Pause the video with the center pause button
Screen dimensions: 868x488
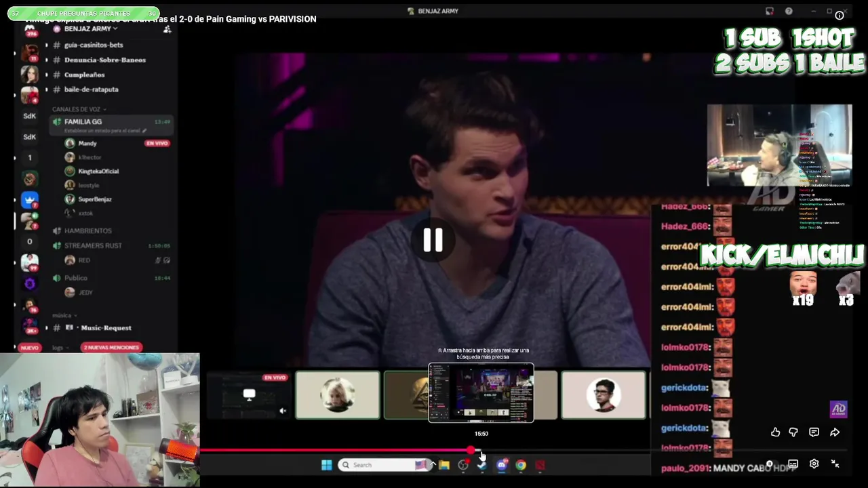pos(433,241)
